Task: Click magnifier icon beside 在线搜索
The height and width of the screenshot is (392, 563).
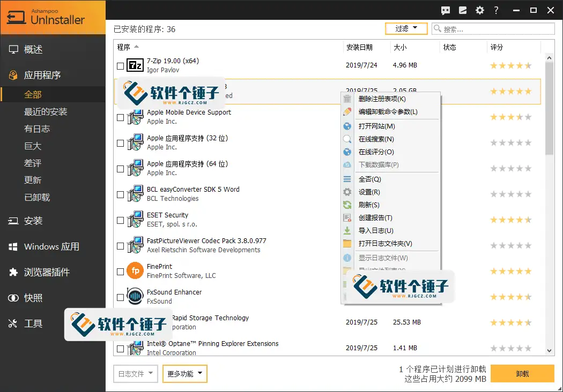Action: 347,139
